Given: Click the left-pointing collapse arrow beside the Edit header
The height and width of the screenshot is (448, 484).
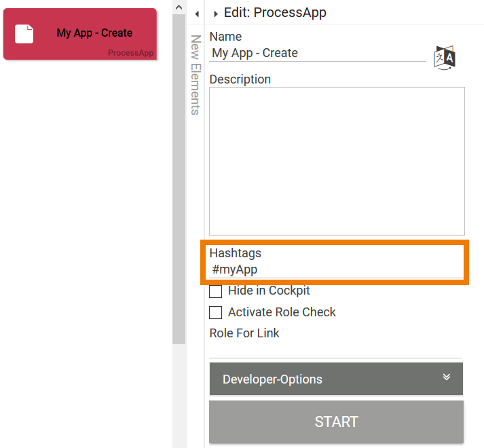Looking at the screenshot, I should pos(196,13).
